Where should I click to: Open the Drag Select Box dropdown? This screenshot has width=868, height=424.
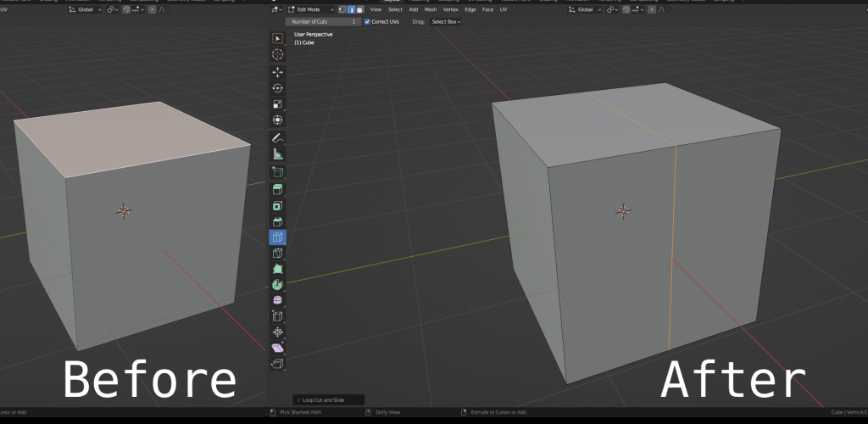(x=446, y=21)
